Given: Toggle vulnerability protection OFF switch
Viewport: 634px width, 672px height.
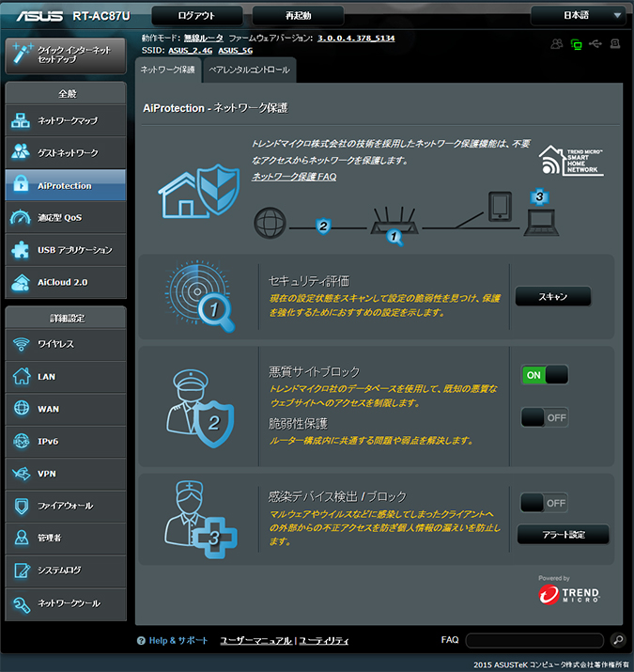Looking at the screenshot, I should pyautogui.click(x=545, y=417).
